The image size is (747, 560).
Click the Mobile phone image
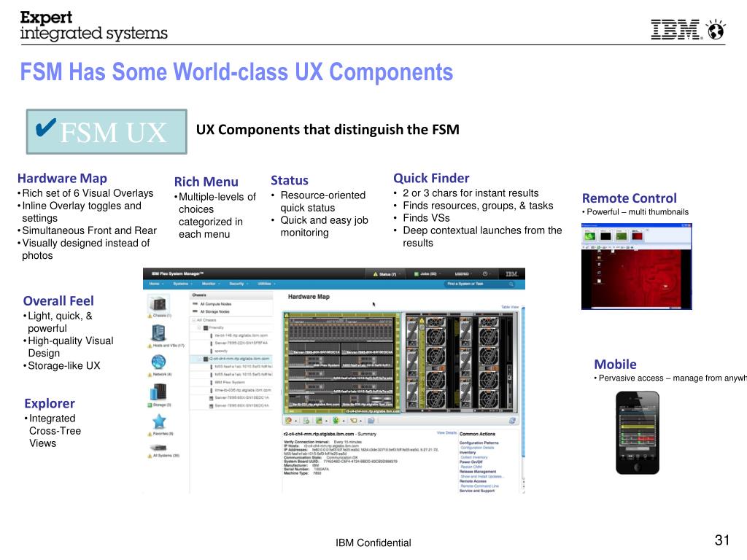pos(638,433)
